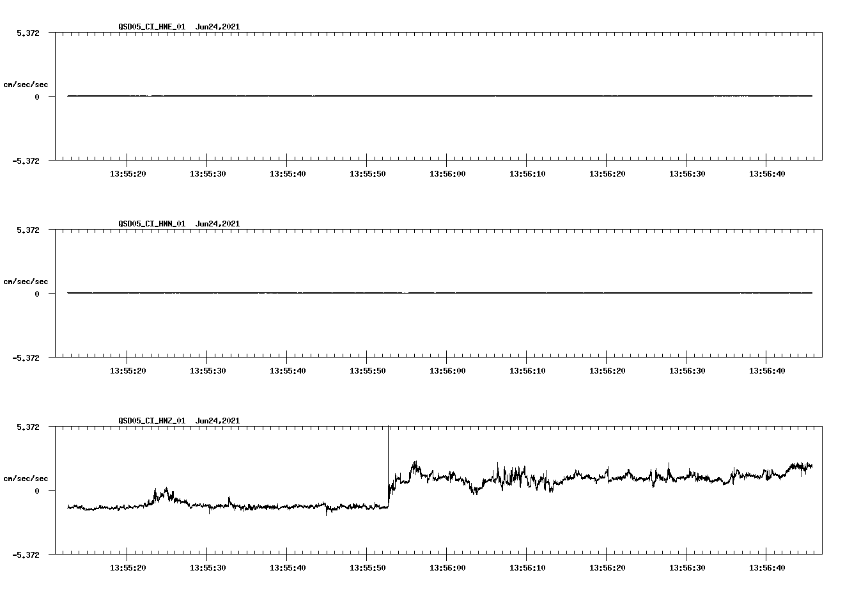This screenshot has height=591, width=868.
Task: Click the 13:56:20 time label under the HNE plot
Action: pos(607,173)
